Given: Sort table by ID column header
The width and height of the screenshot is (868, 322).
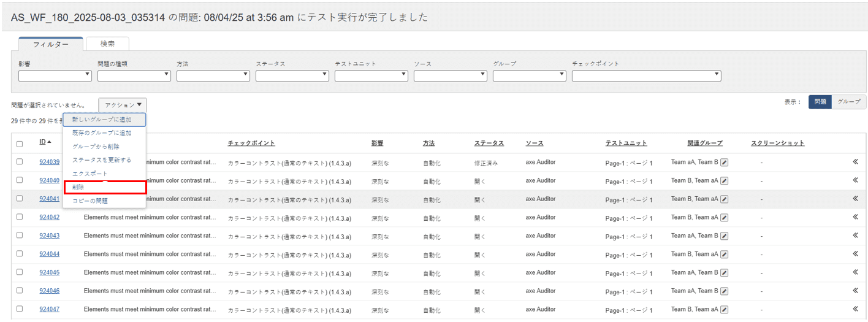Looking at the screenshot, I should (43, 142).
